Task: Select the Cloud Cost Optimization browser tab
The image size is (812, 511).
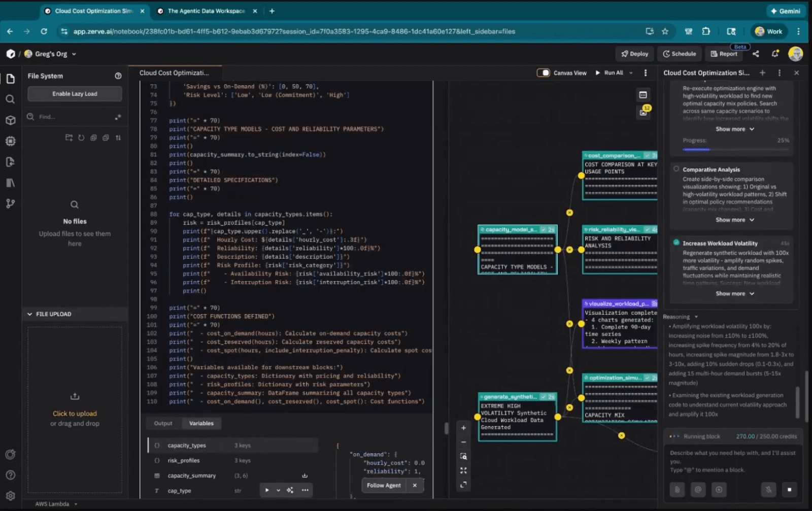Action: click(94, 11)
